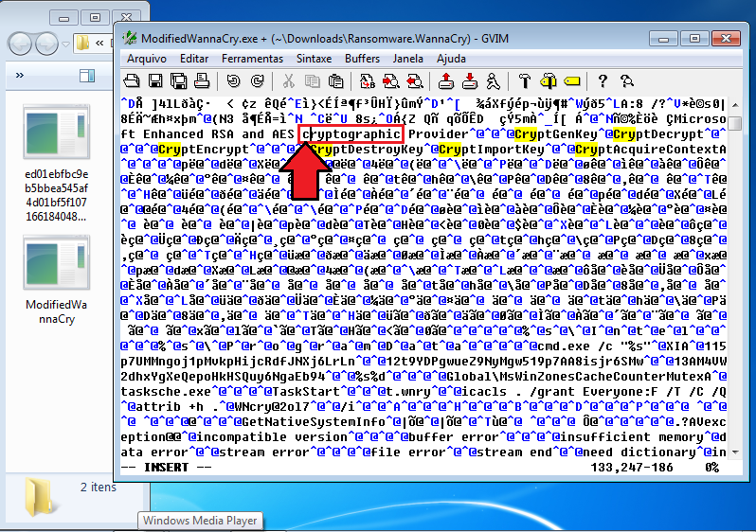Copy selection using toolbar copy icon

313,81
